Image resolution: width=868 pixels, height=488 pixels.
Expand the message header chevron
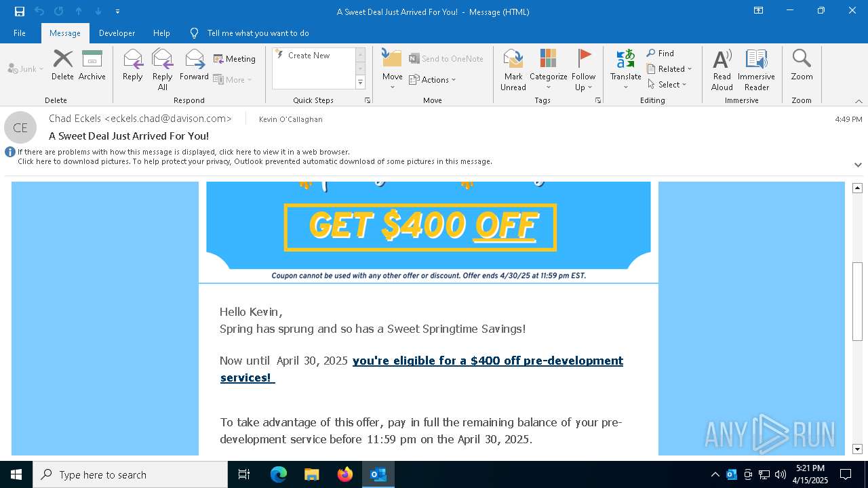[x=858, y=165]
